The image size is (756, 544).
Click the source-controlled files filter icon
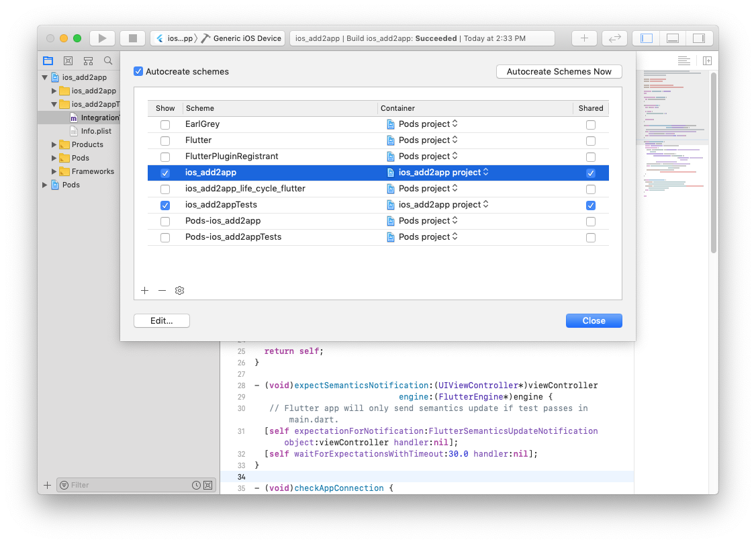208,485
